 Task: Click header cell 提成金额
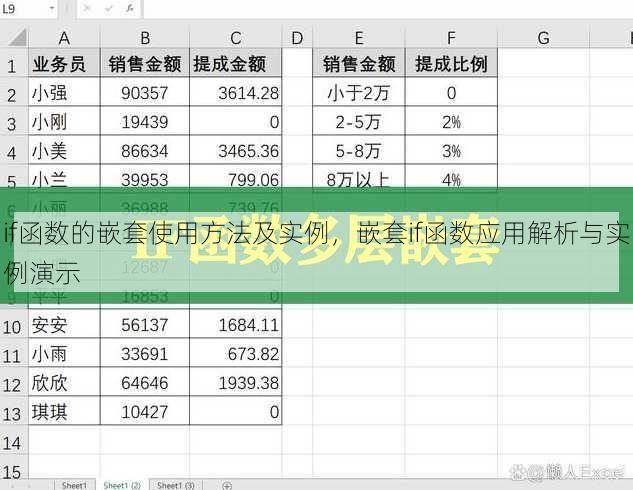pos(236,64)
